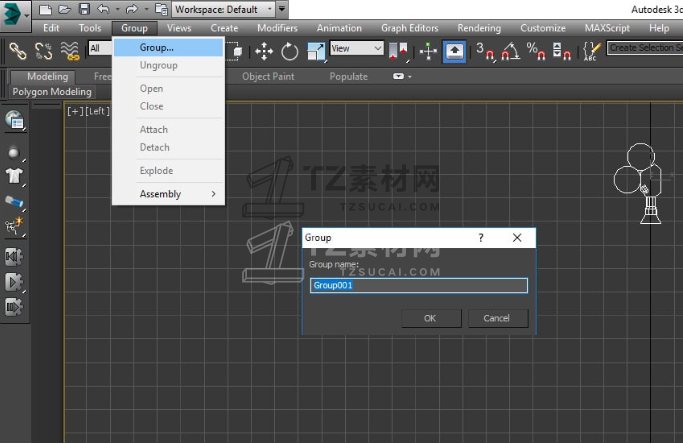Viewport: 683px width, 444px height.
Task: Open the Edit menu
Action: 51,28
